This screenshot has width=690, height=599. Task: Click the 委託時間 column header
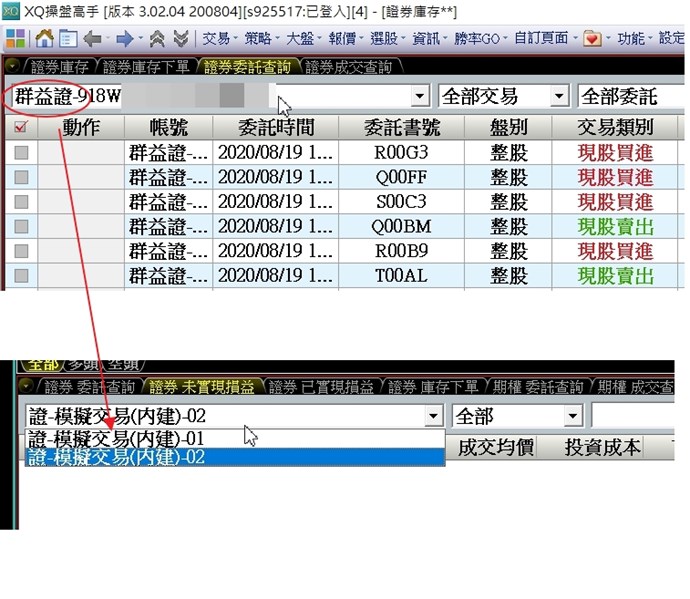(x=274, y=128)
